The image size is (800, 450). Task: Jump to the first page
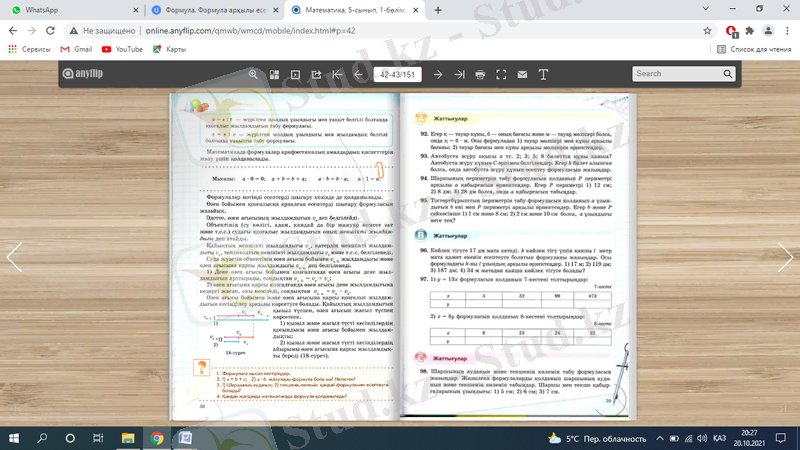[337, 74]
